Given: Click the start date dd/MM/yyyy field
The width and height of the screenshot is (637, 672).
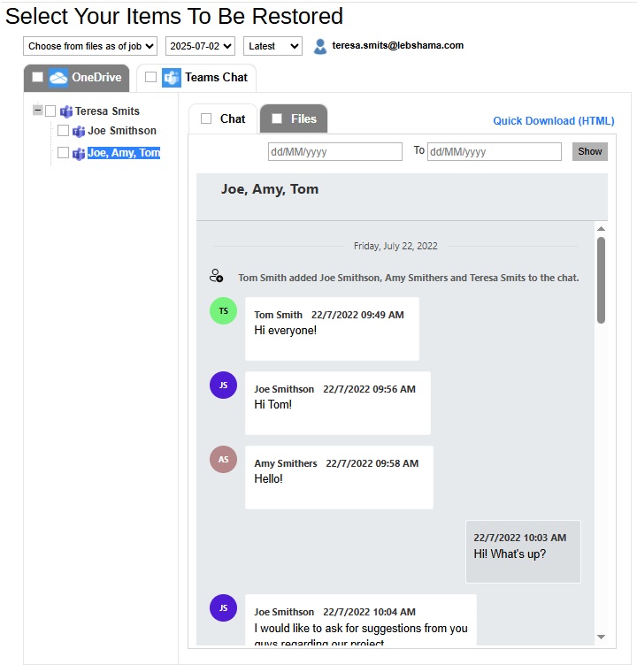Looking at the screenshot, I should coord(335,152).
